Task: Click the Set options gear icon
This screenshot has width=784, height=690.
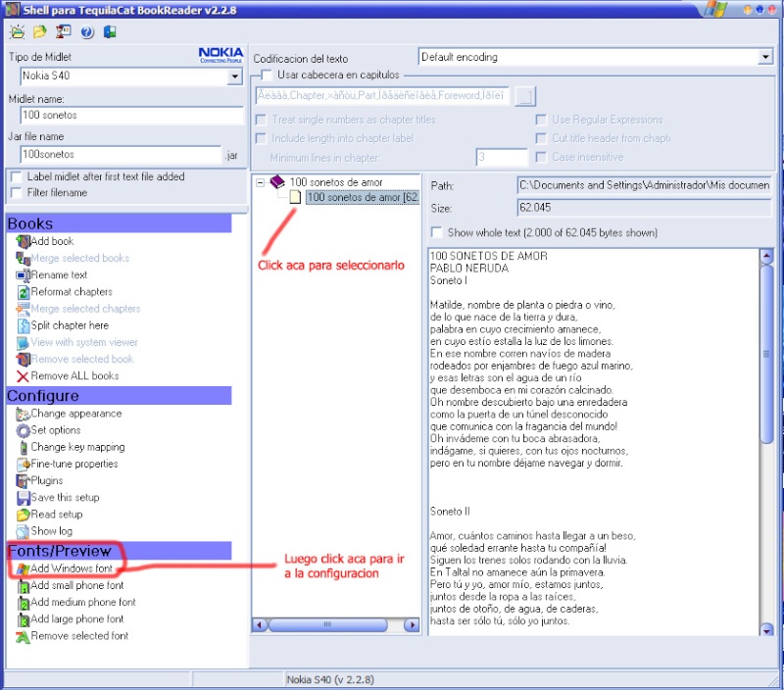Action: (23, 430)
